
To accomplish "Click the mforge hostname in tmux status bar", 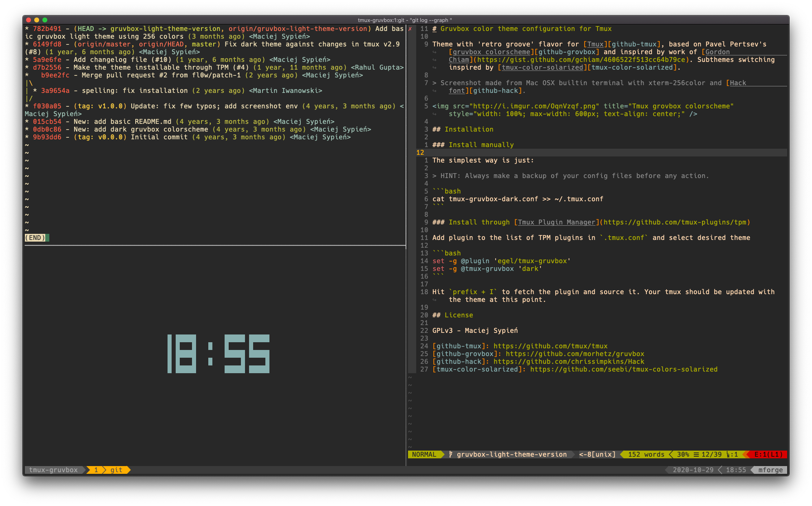I will click(770, 470).
